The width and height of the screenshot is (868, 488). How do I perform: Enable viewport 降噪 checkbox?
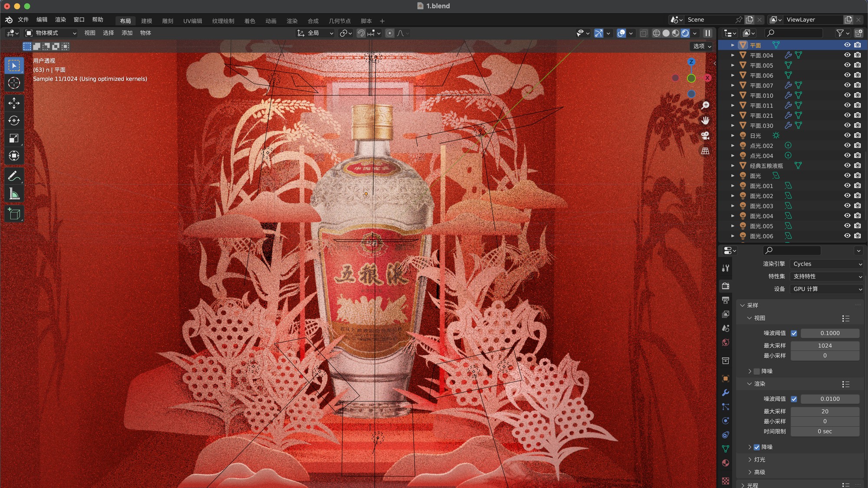click(757, 371)
